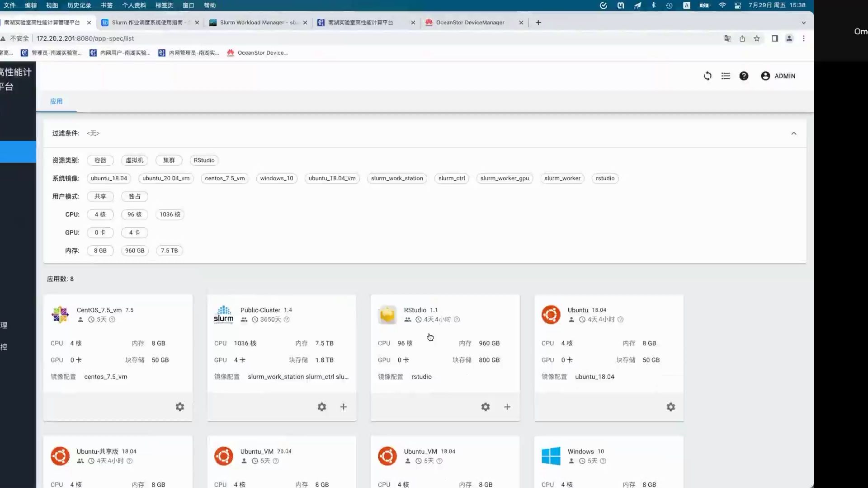Screen dimensions: 868x488
Task: Open 内网管理员 bookmark
Action: coord(189,53)
